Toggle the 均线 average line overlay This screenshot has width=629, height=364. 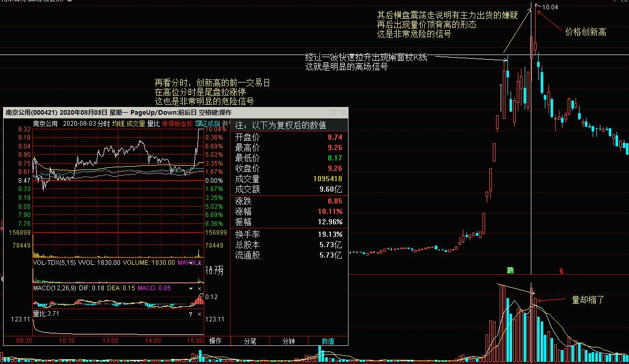(x=118, y=124)
